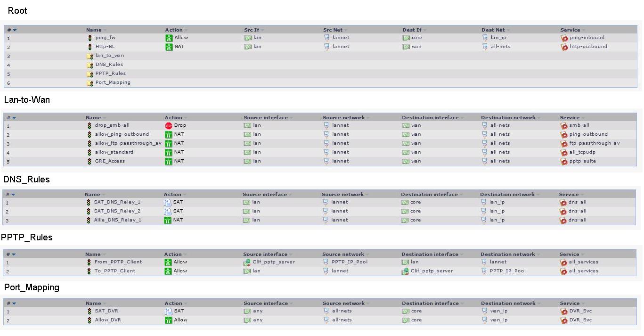Open Name column arrow in Root table
The image size is (644, 336).
(x=105, y=30)
